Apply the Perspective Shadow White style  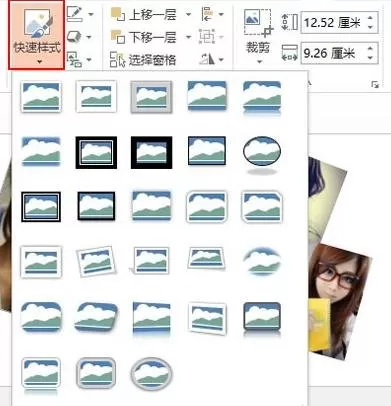coord(150,261)
